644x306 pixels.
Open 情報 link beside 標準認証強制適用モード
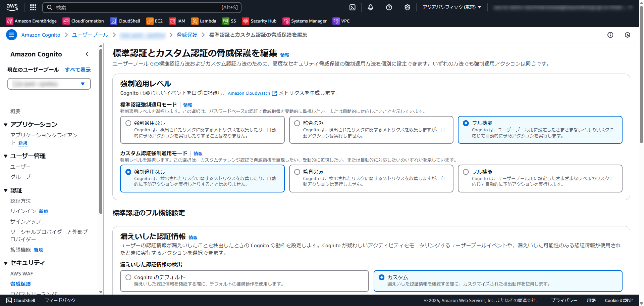[x=188, y=105]
